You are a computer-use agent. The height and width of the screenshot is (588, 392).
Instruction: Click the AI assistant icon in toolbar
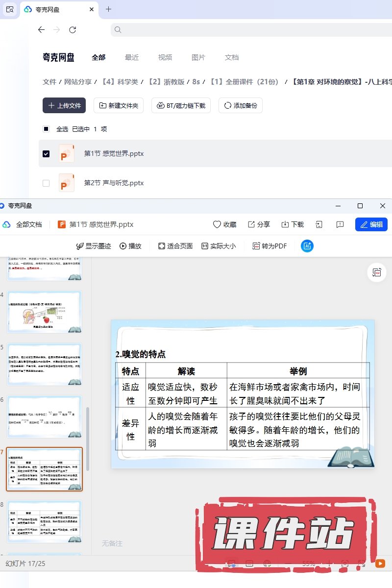(x=307, y=246)
